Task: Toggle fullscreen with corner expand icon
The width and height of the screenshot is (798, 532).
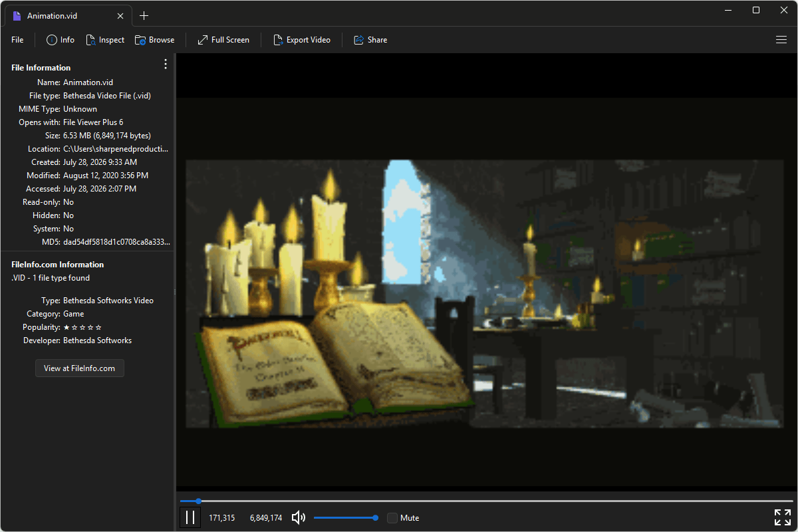Action: click(783, 517)
